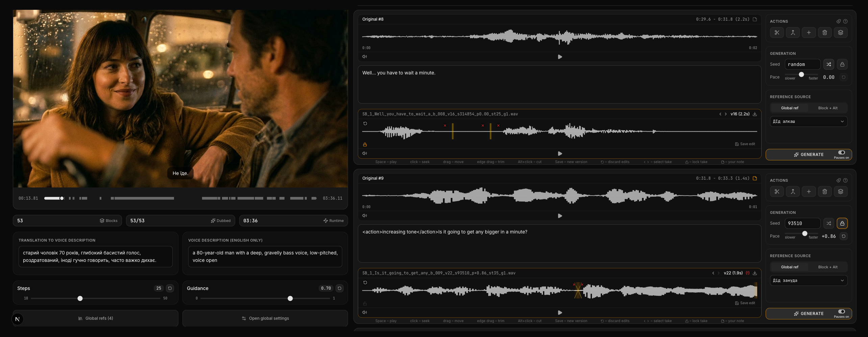The height and width of the screenshot is (337, 868).
Task: Open the note icon for Original #8
Action: click(x=754, y=19)
